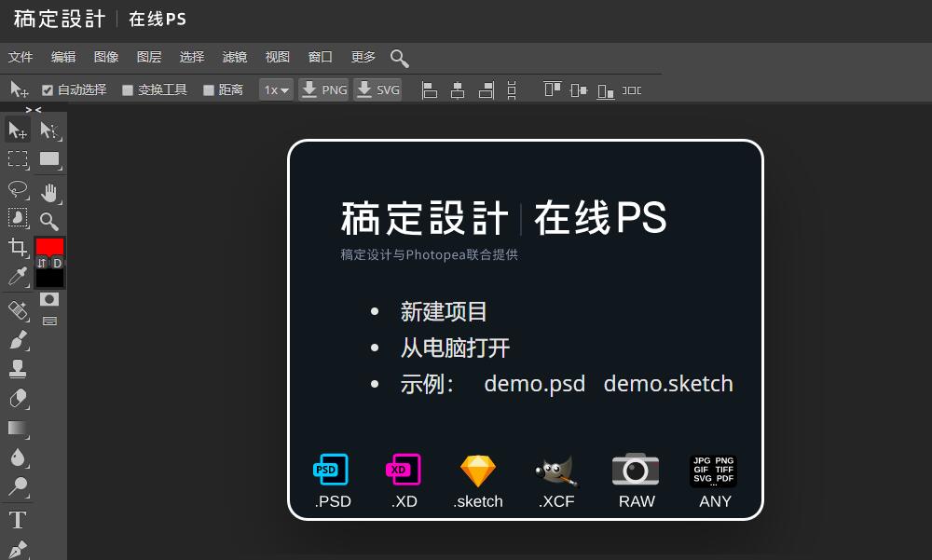This screenshot has height=560, width=932.
Task: Click the ANY formats icon
Action: [x=713, y=471]
